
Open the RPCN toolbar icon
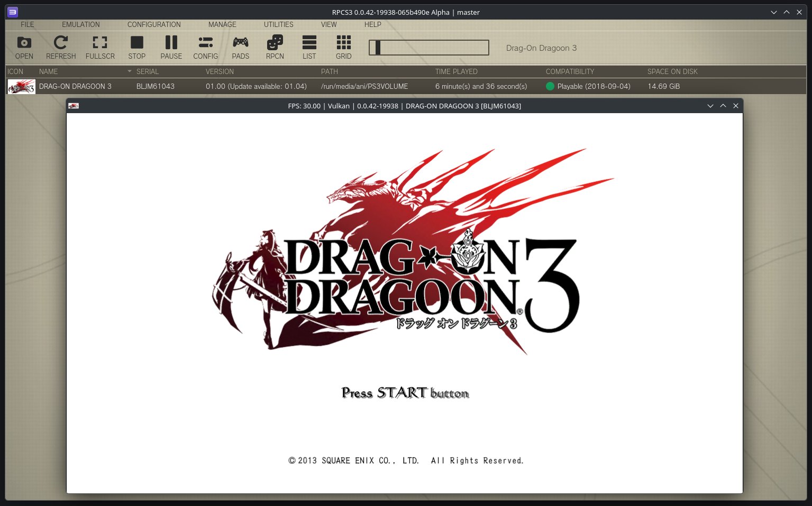pos(275,48)
